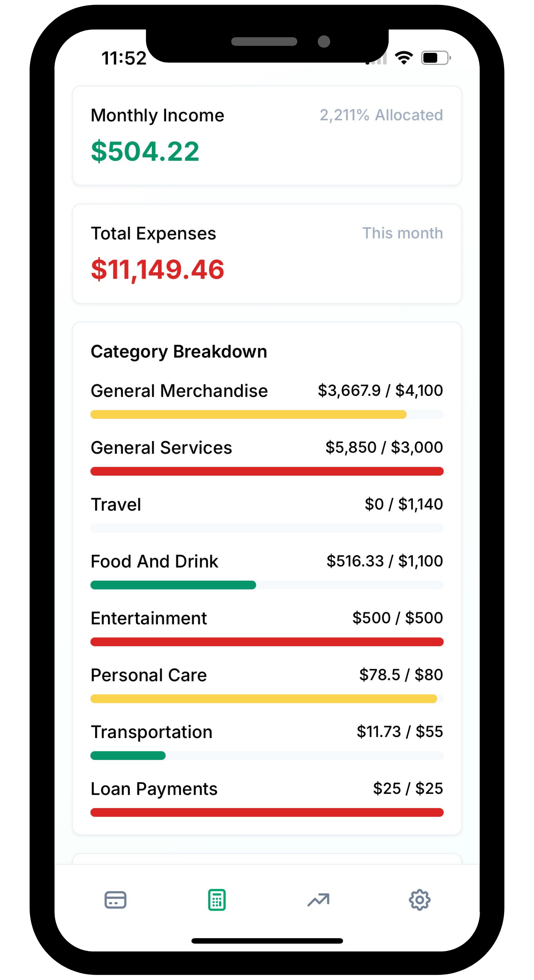Open the settings gear icon
Viewport: 534px width, 980px height.
pyautogui.click(x=420, y=900)
